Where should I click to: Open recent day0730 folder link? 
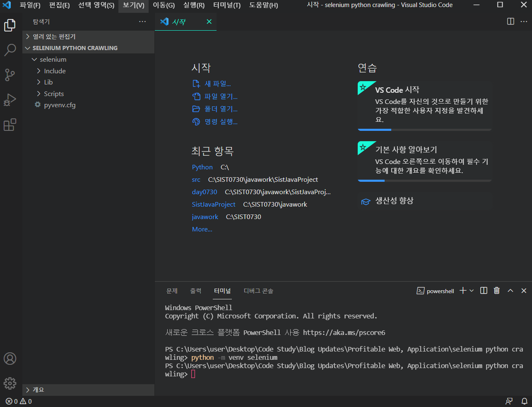205,192
